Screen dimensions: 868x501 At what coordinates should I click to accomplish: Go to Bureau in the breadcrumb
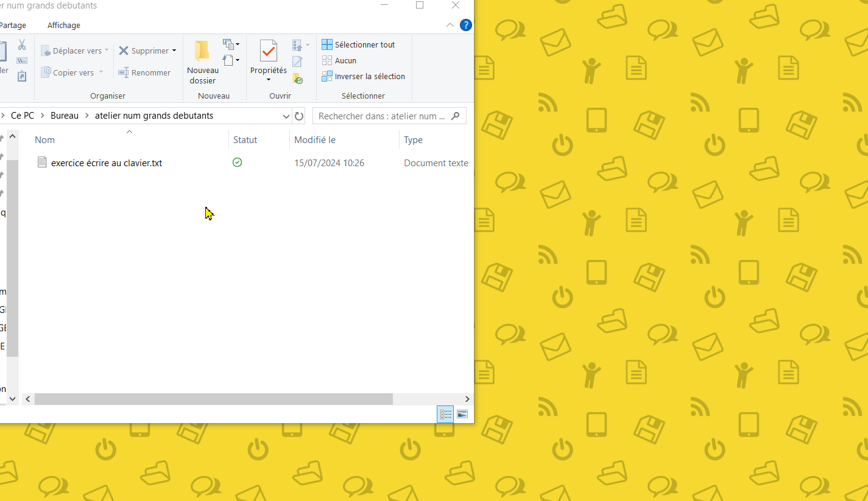[x=65, y=116]
